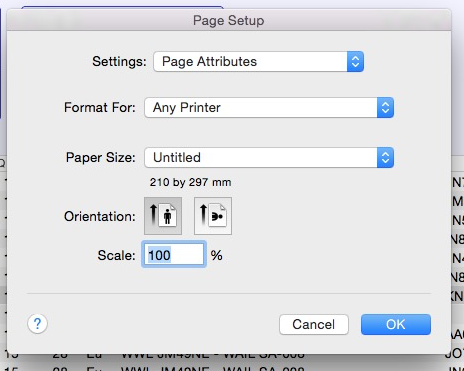Open the Settings Page Attributes dropdown
This screenshot has width=464, height=371.
[258, 61]
